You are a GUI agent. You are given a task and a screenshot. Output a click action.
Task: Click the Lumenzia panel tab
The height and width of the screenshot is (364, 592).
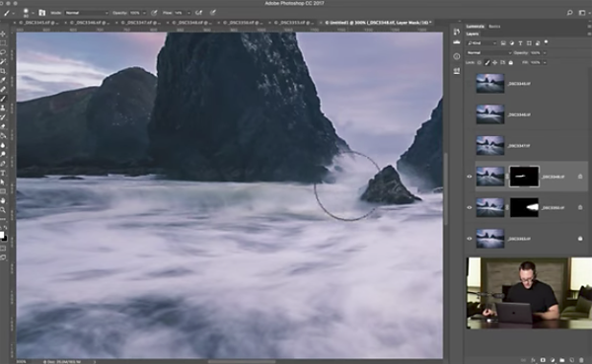click(x=476, y=27)
